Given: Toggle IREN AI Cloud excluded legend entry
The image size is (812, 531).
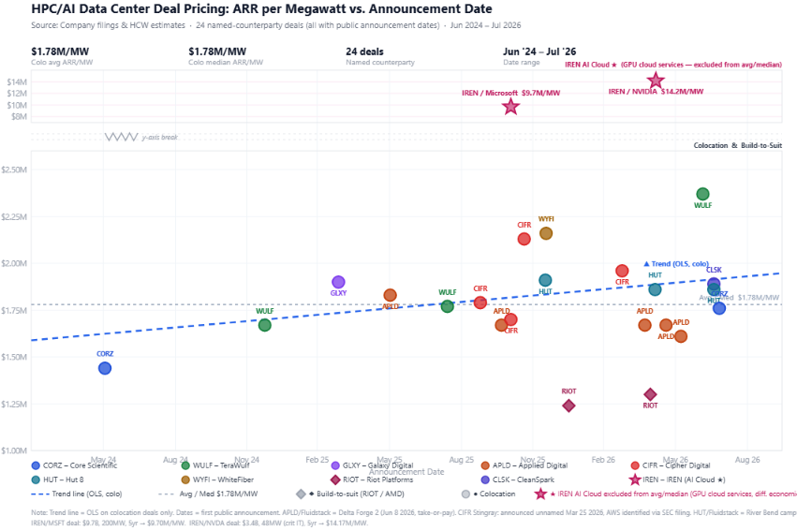Looking at the screenshot, I should 666,494.
